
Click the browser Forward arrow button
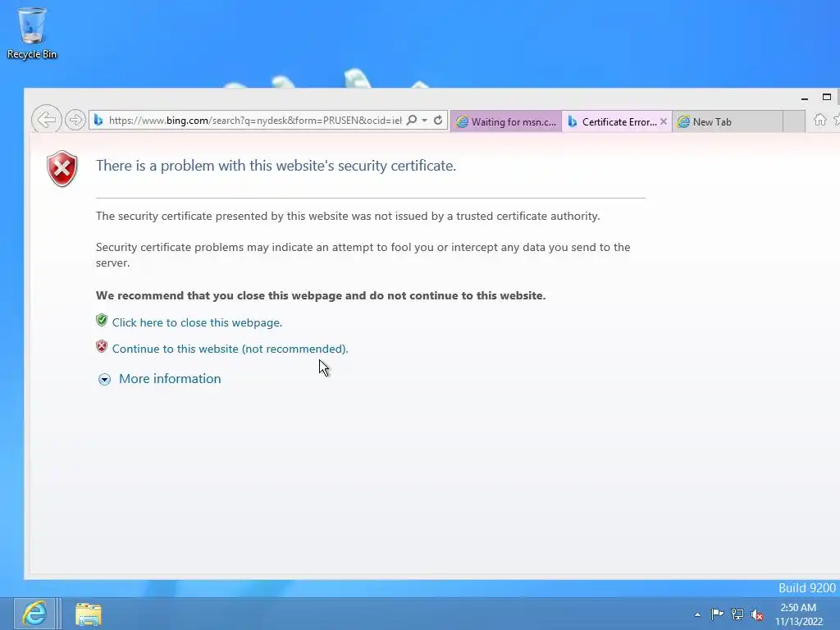pos(75,120)
